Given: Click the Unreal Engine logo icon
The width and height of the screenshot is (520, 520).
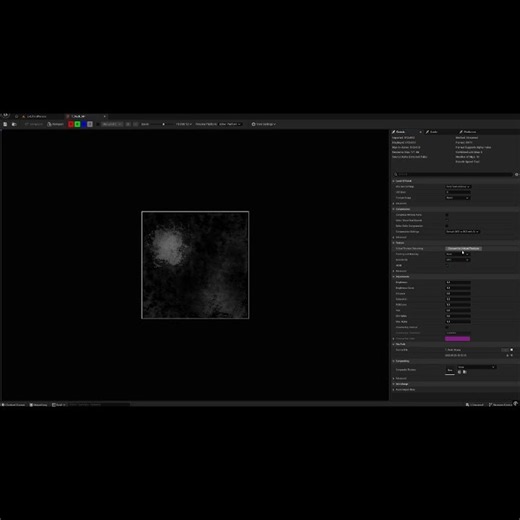Looking at the screenshot, I should 5,116.
